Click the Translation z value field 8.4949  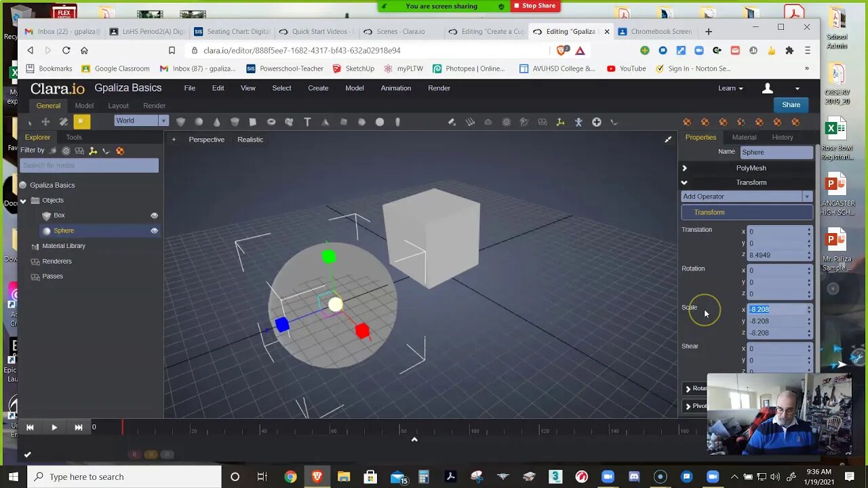[777, 256]
